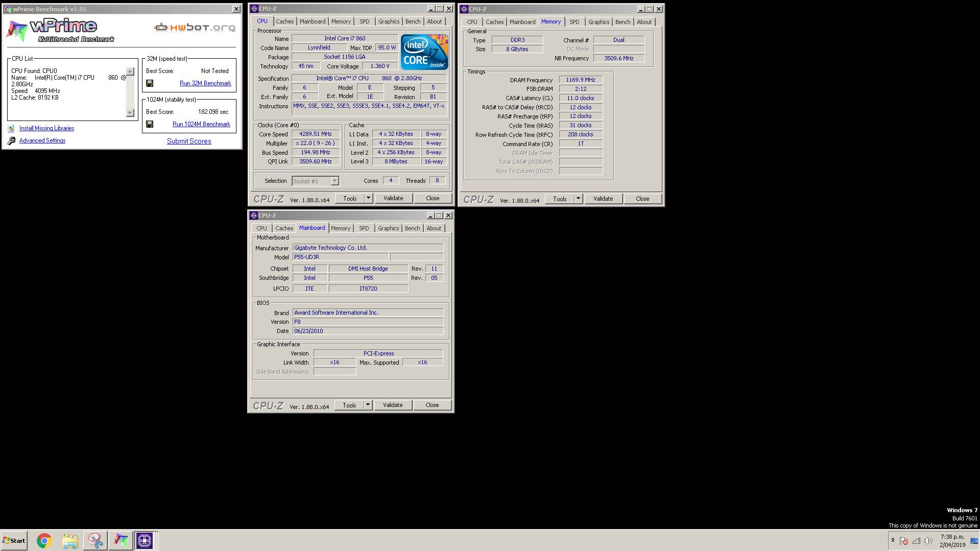Click the Show Desktop tray icon

[974, 541]
